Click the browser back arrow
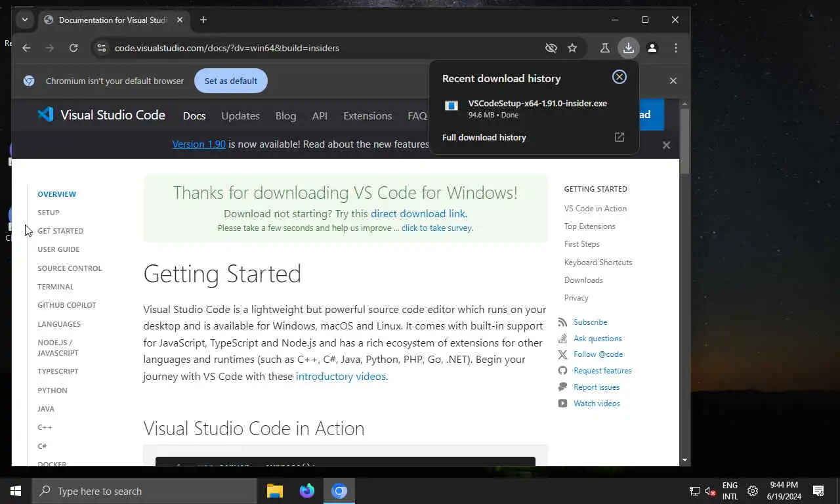The height and width of the screenshot is (504, 840). (26, 48)
